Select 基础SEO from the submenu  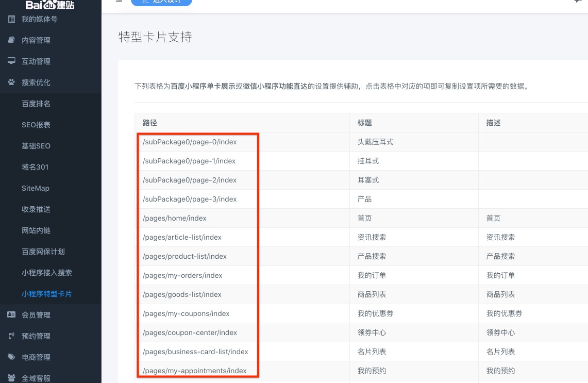(36, 146)
